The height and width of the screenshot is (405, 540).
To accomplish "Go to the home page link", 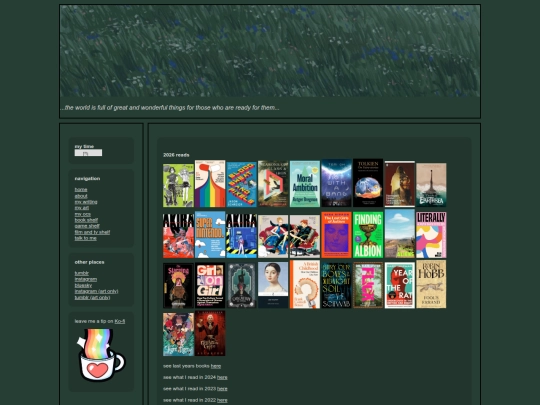I will click(81, 190).
